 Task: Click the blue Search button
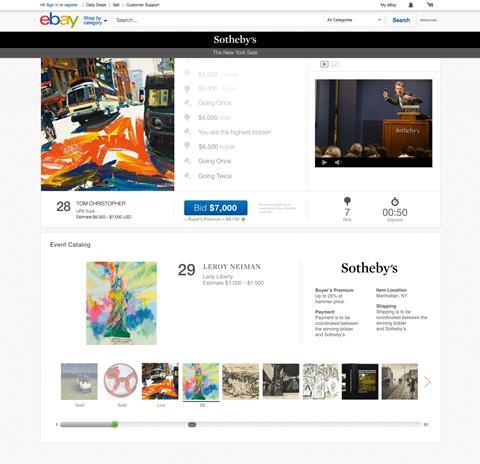click(401, 20)
